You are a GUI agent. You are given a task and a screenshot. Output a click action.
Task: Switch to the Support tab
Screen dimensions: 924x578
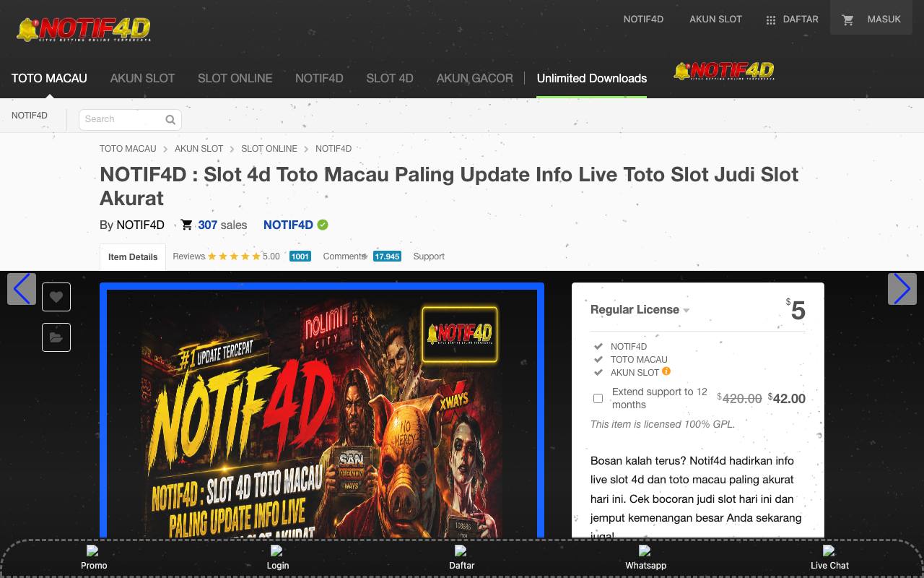(x=429, y=256)
